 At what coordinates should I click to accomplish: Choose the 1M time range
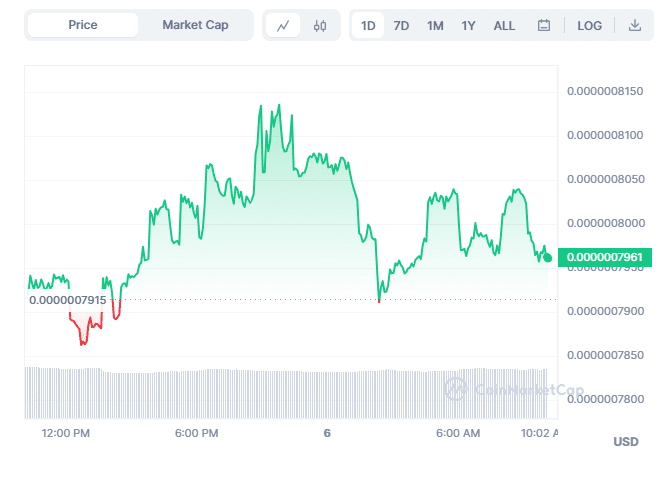click(x=435, y=26)
